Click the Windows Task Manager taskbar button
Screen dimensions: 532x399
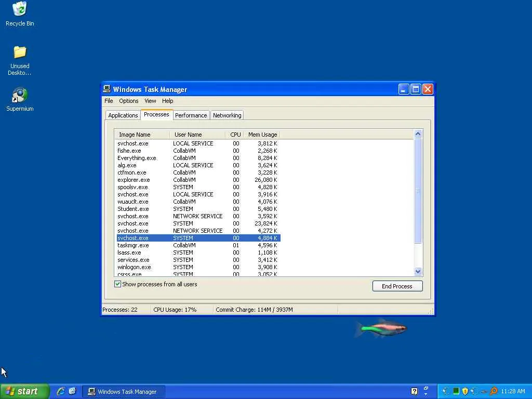[x=124, y=392]
